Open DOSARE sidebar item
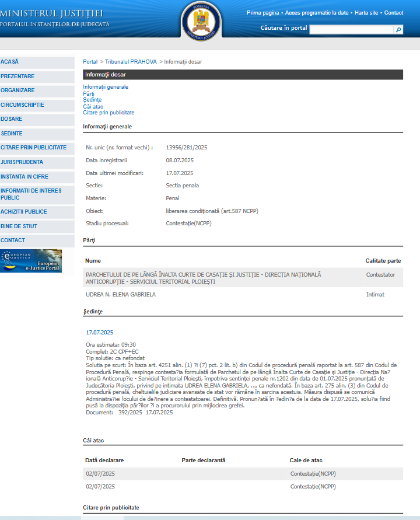Image resolution: width=420 pixels, height=520 pixels. tap(37, 119)
